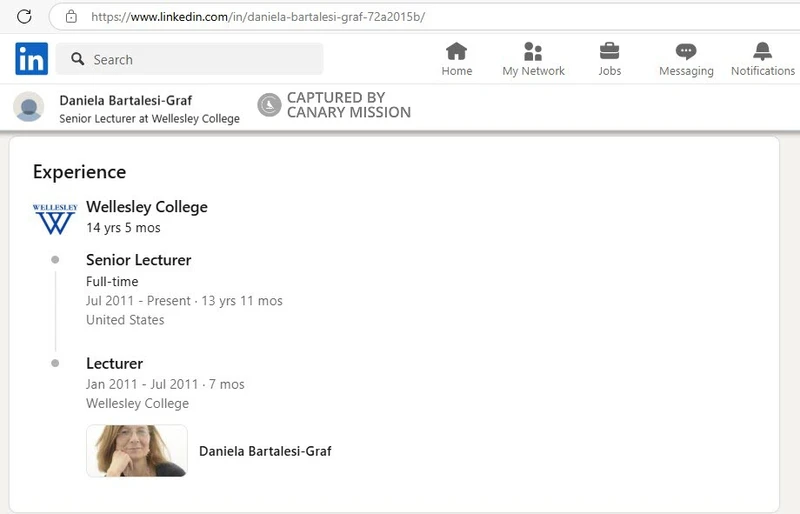The width and height of the screenshot is (800, 514).
Task: Open the Jobs section
Action: pyautogui.click(x=610, y=59)
